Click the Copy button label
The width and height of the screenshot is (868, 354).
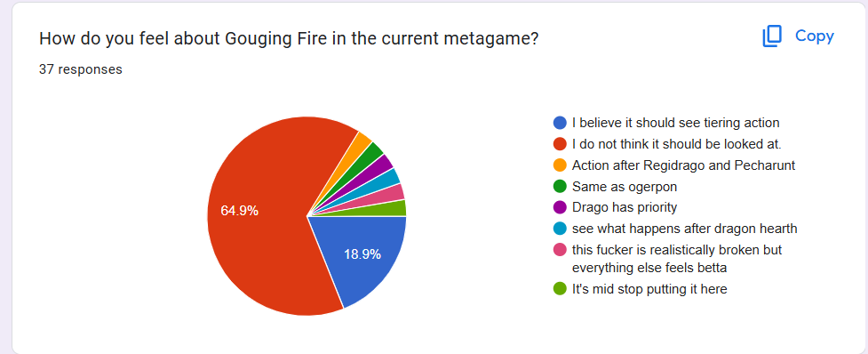815,36
